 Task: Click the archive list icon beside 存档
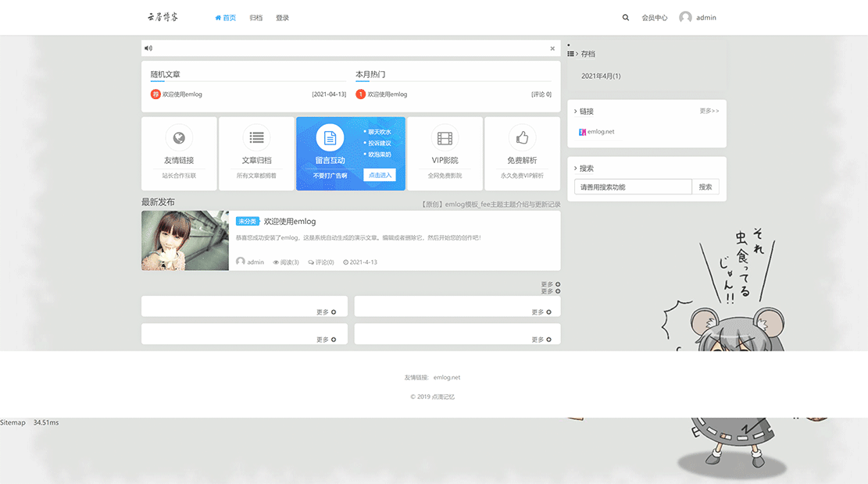pyautogui.click(x=572, y=53)
